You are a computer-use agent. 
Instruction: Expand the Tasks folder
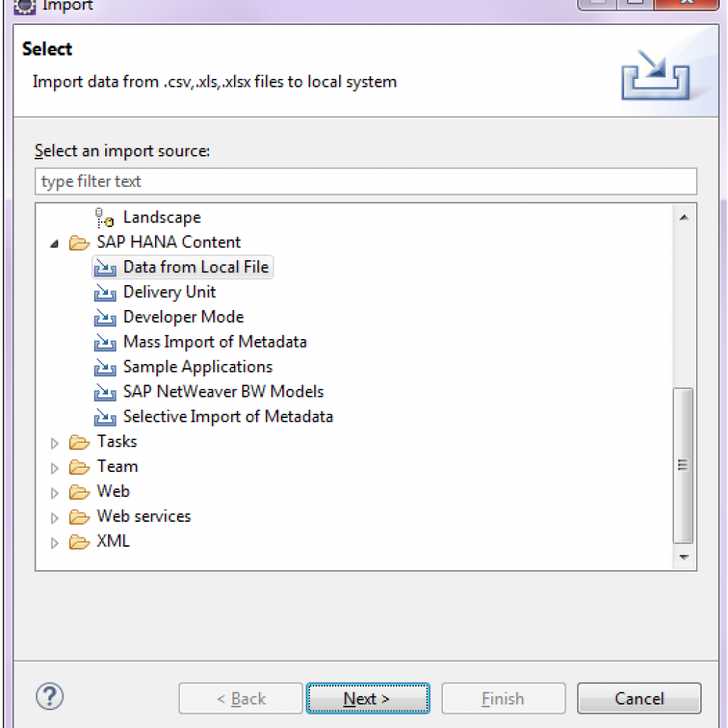(x=54, y=443)
